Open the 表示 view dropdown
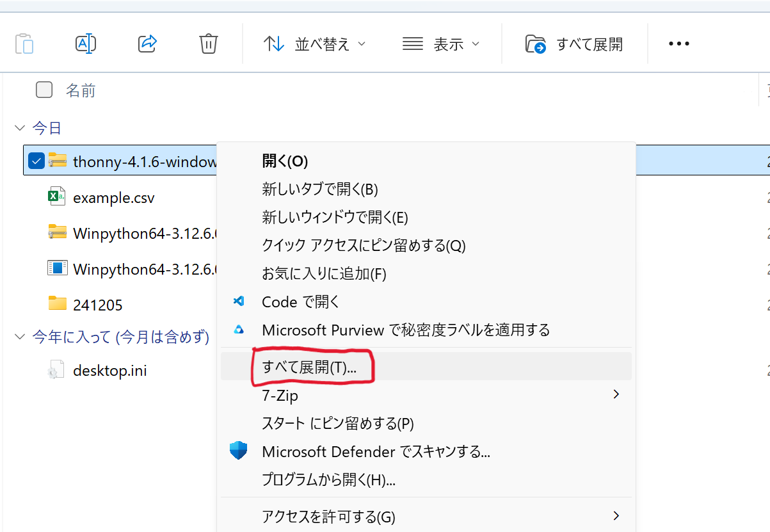Viewport: 770px width, 532px height. click(441, 44)
